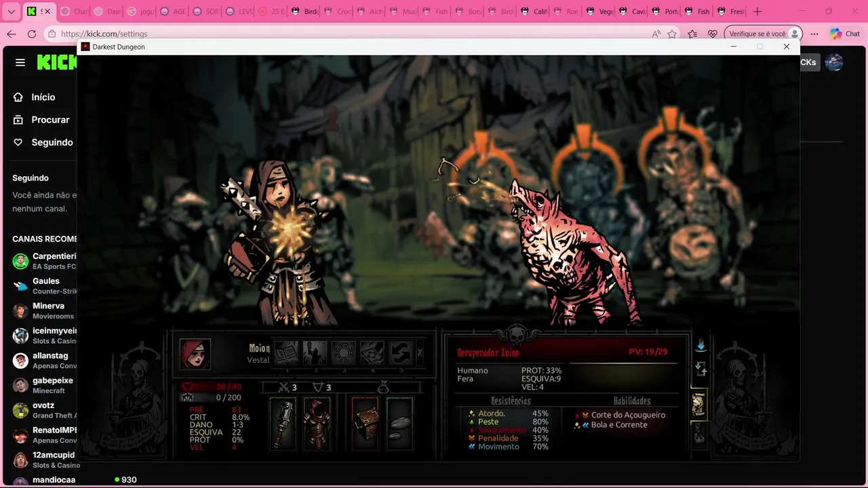The image size is (868, 488).
Task: Click the Corte do Açougueiro ability
Action: point(628,415)
